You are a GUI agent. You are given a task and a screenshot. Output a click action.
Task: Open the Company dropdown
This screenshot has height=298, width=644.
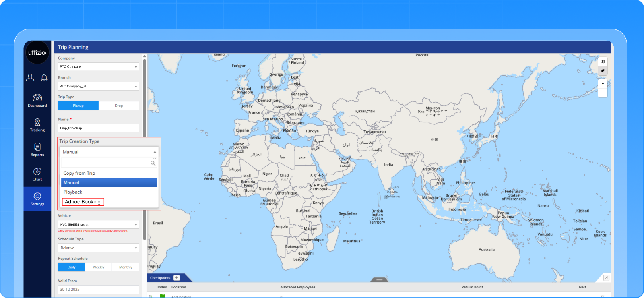98,67
